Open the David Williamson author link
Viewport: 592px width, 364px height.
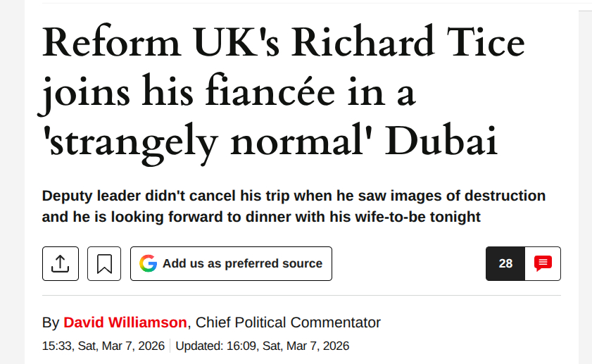tap(125, 323)
